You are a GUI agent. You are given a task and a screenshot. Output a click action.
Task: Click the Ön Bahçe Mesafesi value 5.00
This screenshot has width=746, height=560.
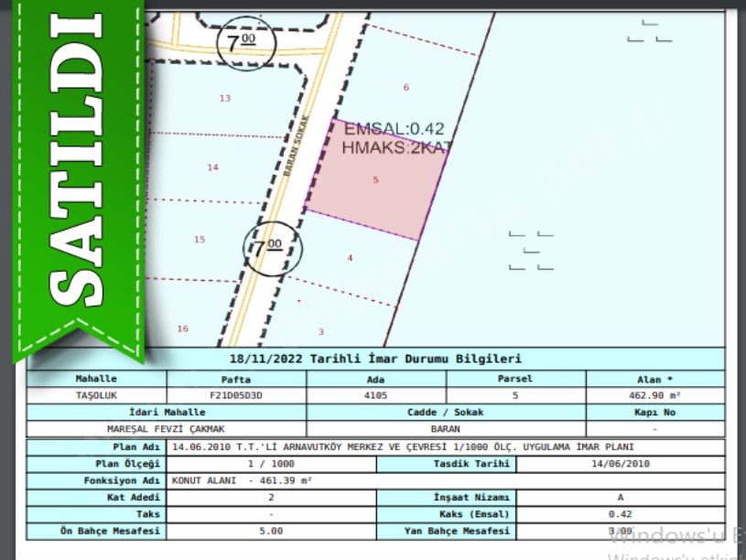tap(271, 531)
